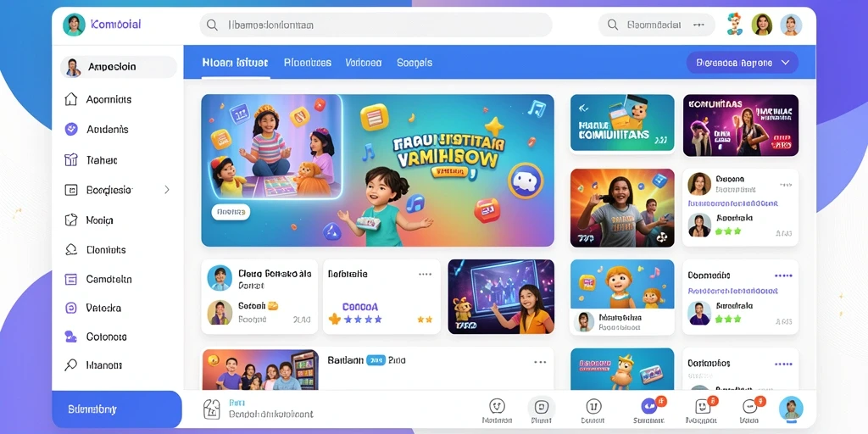Screen dimensions: 868x434
Task: Open the rightmost profile avatar in header
Action: 791,25
